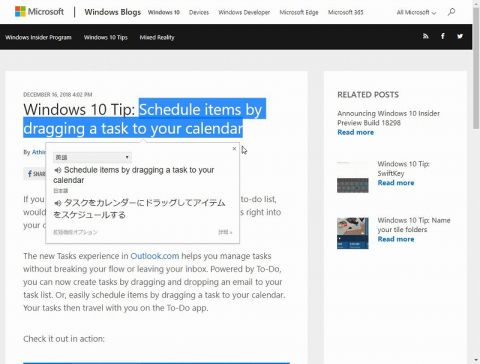Play Japanese translation audio

point(58,203)
